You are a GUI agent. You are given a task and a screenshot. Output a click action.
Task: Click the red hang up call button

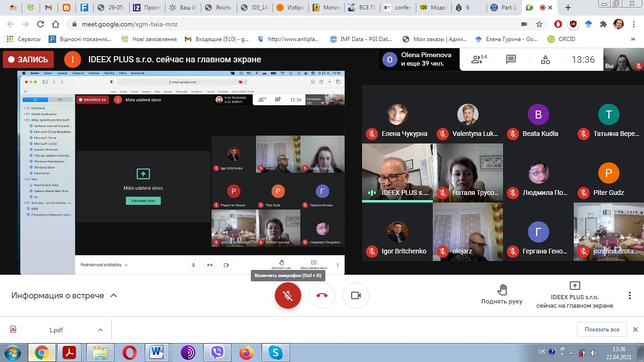click(322, 295)
